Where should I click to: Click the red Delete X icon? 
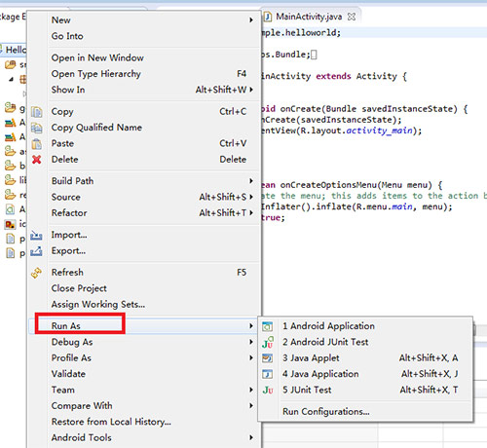[x=37, y=160]
